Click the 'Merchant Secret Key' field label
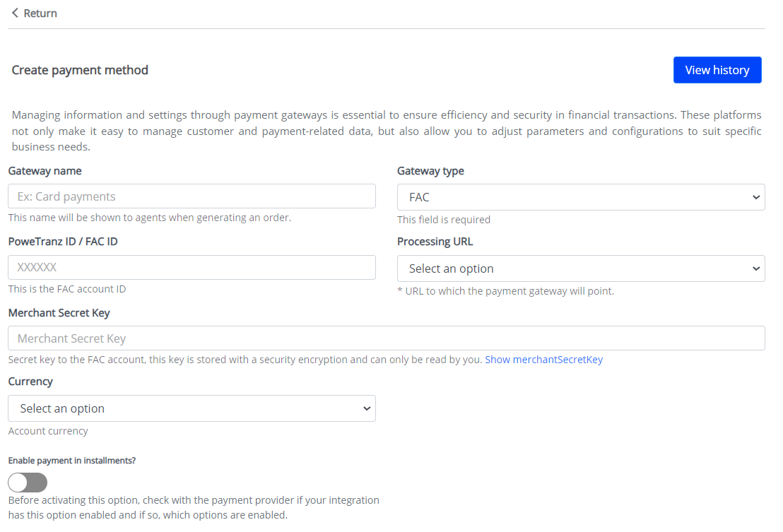Image resolution: width=783 pixels, height=532 pixels. click(59, 312)
